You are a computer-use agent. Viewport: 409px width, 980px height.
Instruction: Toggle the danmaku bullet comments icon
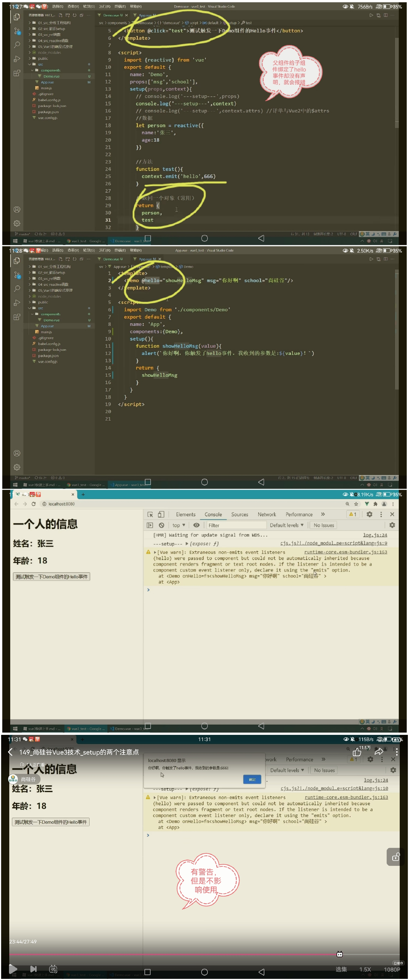(53, 969)
